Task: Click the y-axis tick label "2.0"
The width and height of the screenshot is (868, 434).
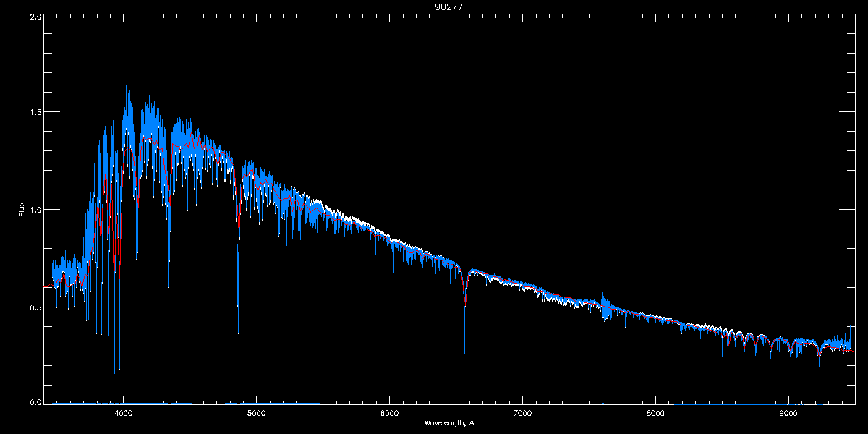Action: (35, 16)
